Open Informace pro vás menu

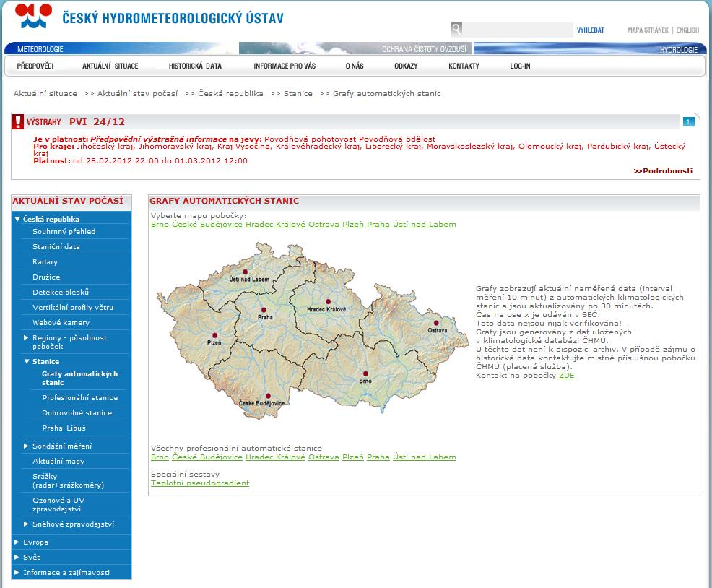pyautogui.click(x=285, y=66)
